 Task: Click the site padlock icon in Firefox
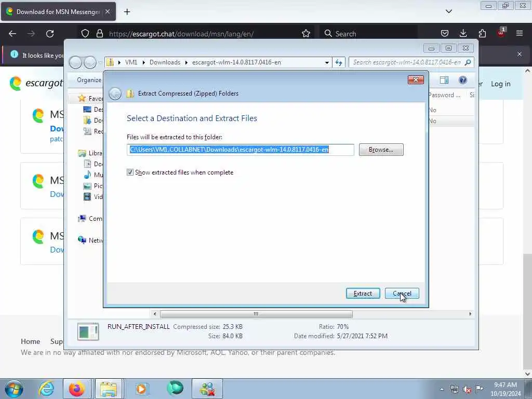[x=99, y=34]
